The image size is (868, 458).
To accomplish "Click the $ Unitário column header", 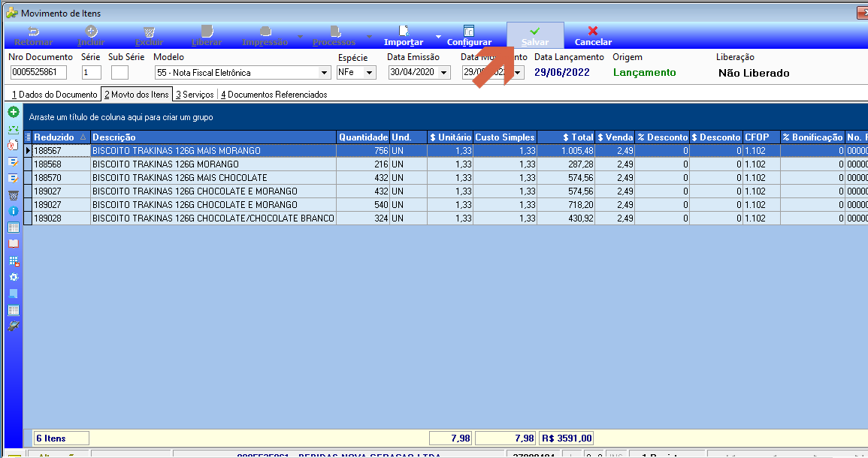I will tap(450, 137).
